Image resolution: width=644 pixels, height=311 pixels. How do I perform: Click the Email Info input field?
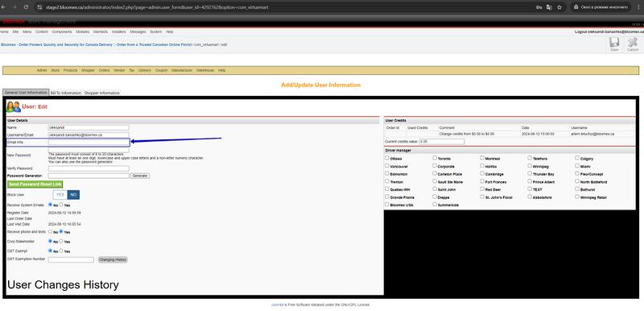point(89,142)
